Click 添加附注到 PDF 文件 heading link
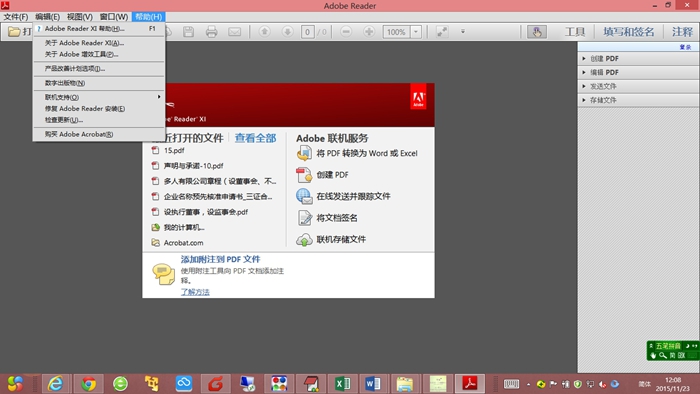The height and width of the screenshot is (394, 700). (220, 259)
